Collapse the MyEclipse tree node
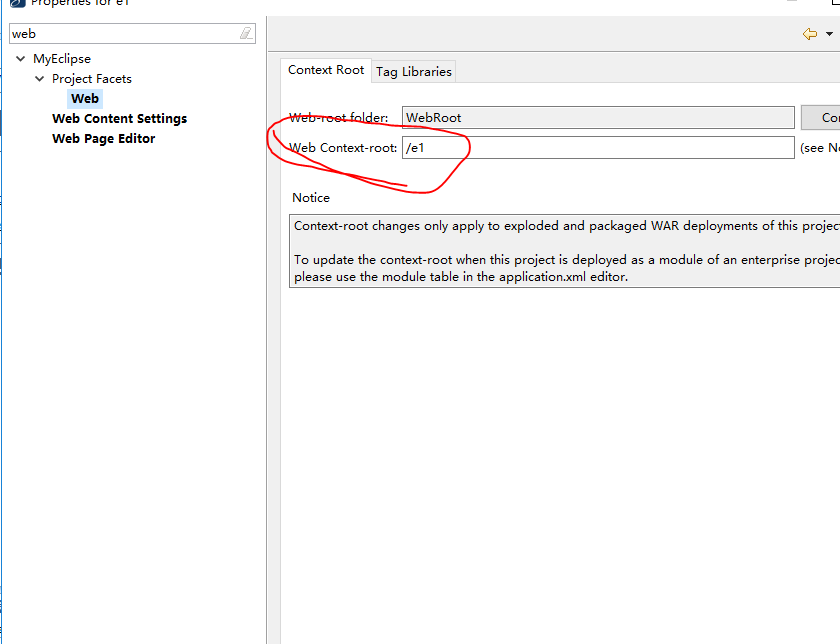840x644 pixels. [x=20, y=58]
